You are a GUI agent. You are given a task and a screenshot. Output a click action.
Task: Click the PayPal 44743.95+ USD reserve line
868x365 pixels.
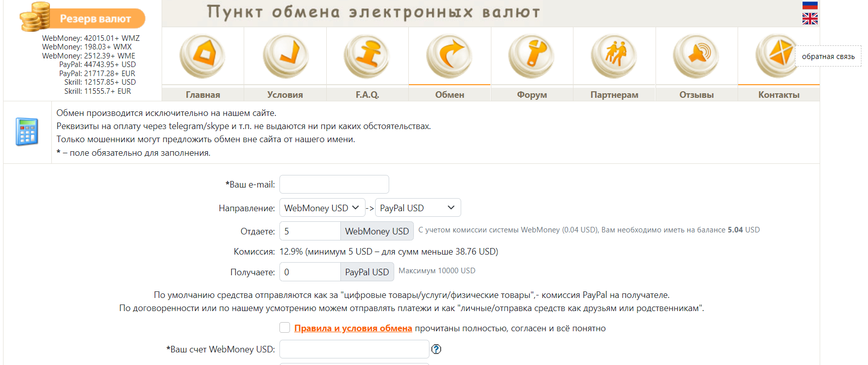pos(97,65)
